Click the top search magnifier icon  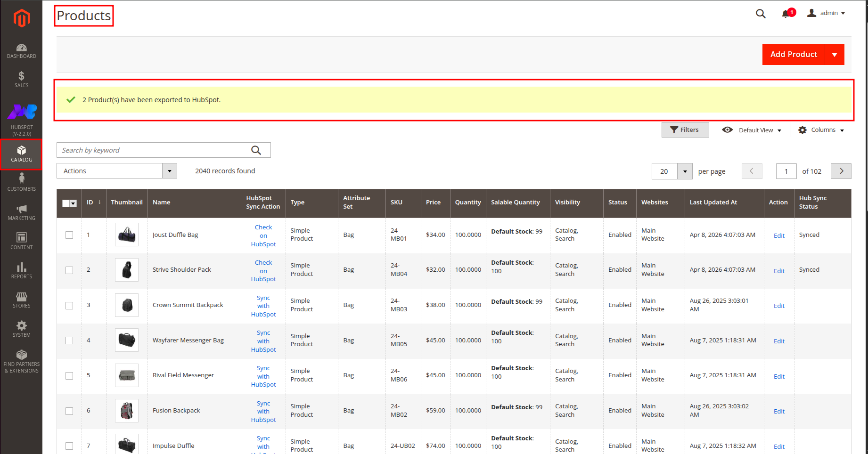761,14
